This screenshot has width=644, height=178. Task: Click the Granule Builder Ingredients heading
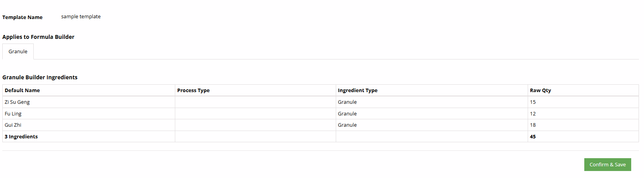40,77
